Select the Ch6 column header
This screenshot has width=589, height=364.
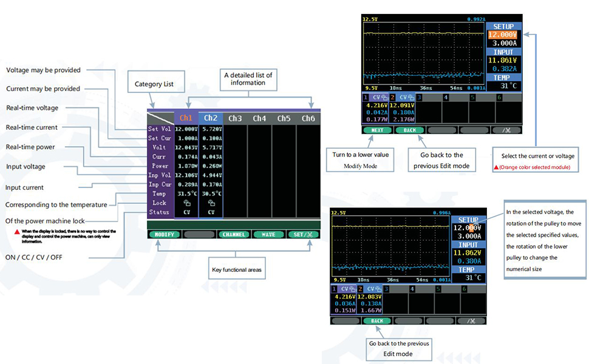308,118
